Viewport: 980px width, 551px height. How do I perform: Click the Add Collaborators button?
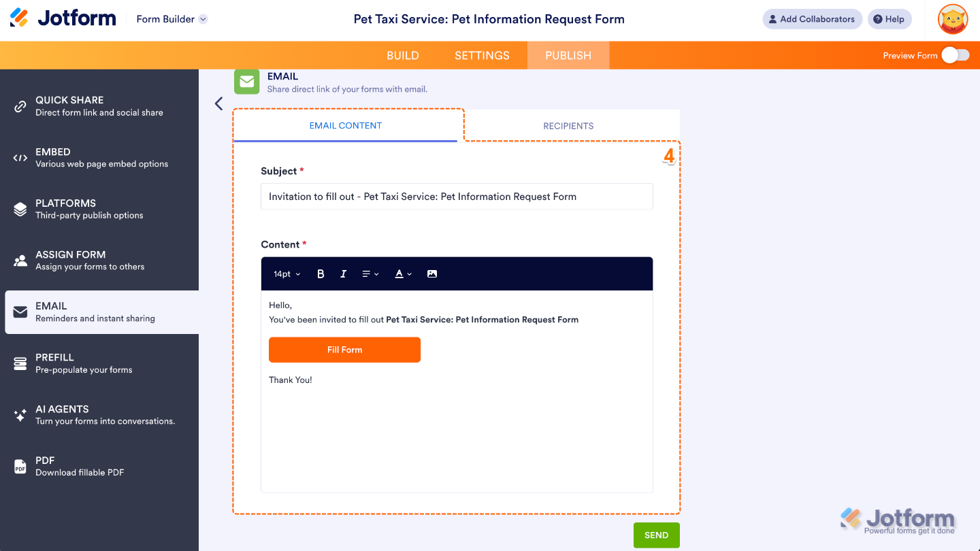coord(812,19)
